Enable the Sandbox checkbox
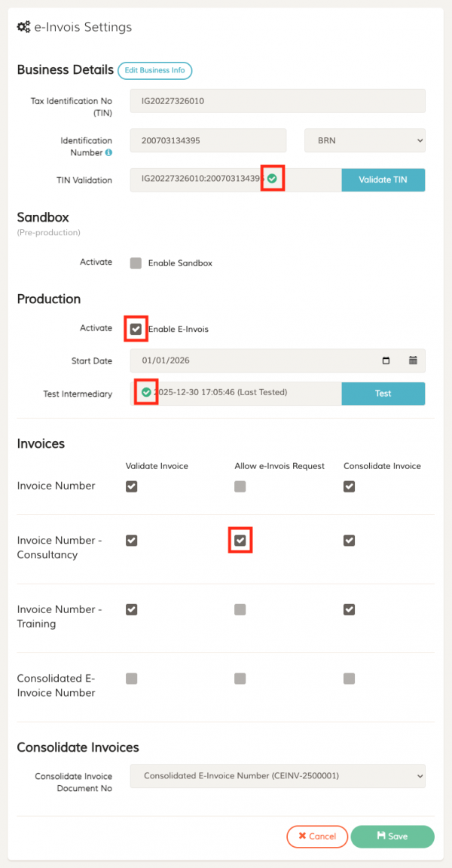Screen dimensions: 452x868 pos(136,263)
